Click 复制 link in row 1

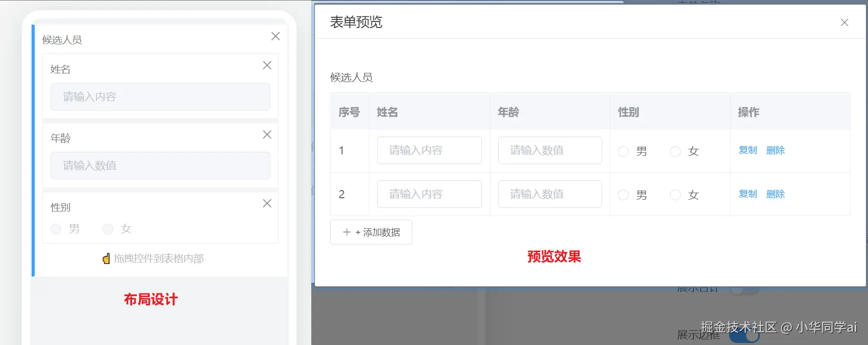pos(748,150)
